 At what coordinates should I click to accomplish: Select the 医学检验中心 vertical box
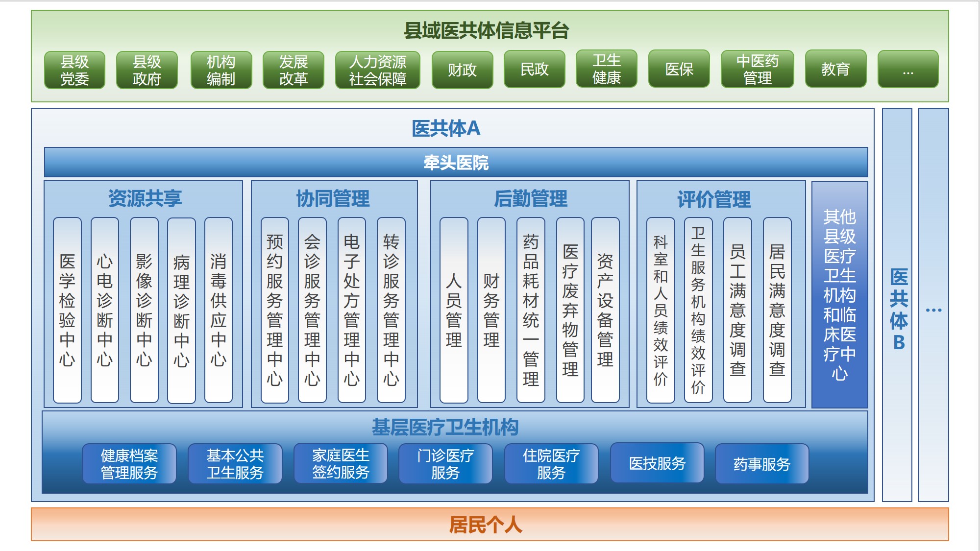tap(67, 310)
